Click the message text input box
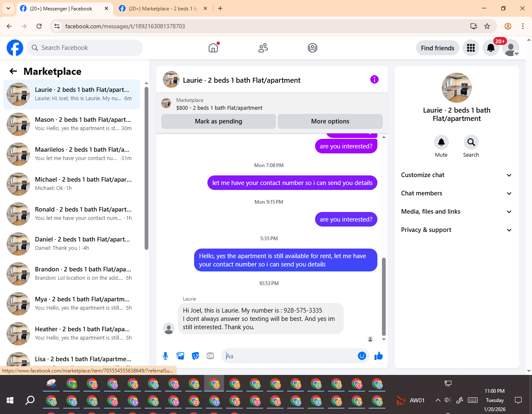 (x=289, y=356)
